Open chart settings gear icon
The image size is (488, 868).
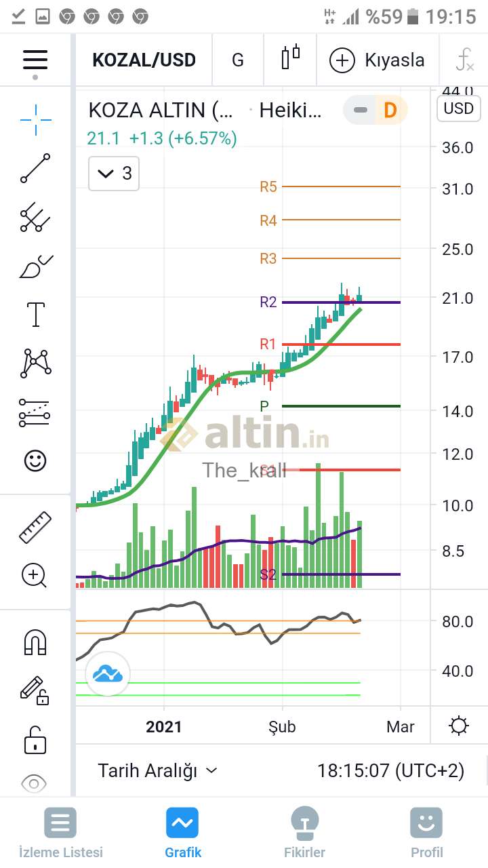459,726
